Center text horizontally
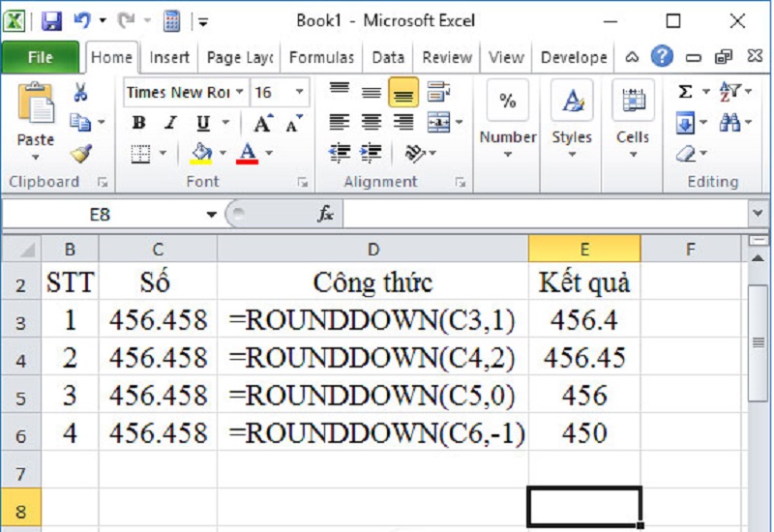The height and width of the screenshot is (532, 774). [372, 123]
